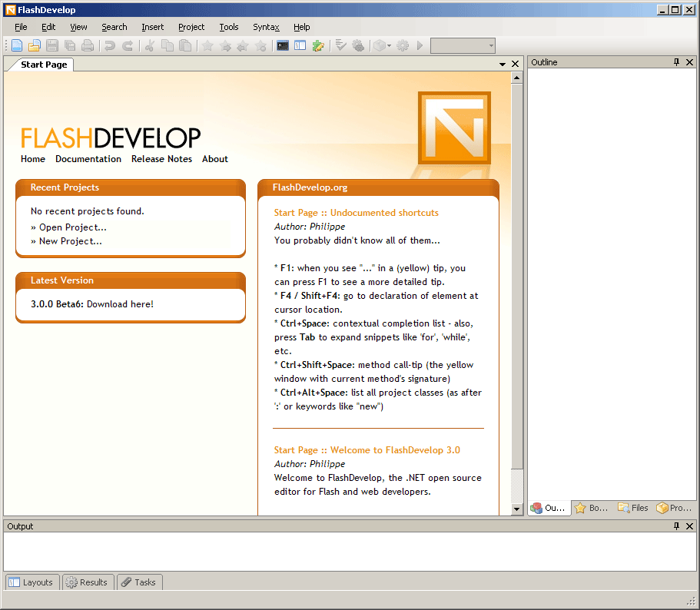
Task: Click the Copy icon in the toolbar
Action: tap(168, 45)
